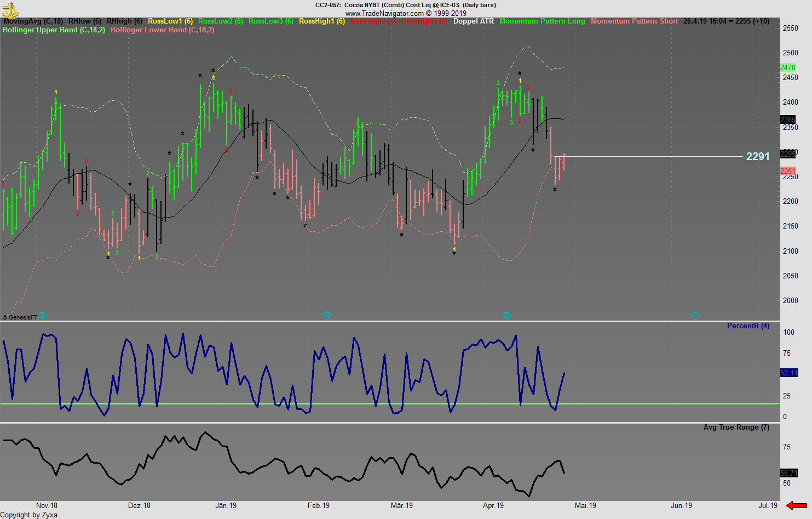This screenshot has height=519, width=812.
Task: Toggle the Doppel ATR indicator
Action: tap(473, 21)
